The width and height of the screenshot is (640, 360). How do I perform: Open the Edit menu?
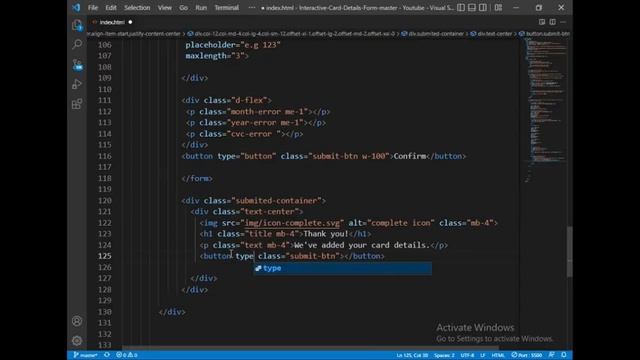[111, 8]
